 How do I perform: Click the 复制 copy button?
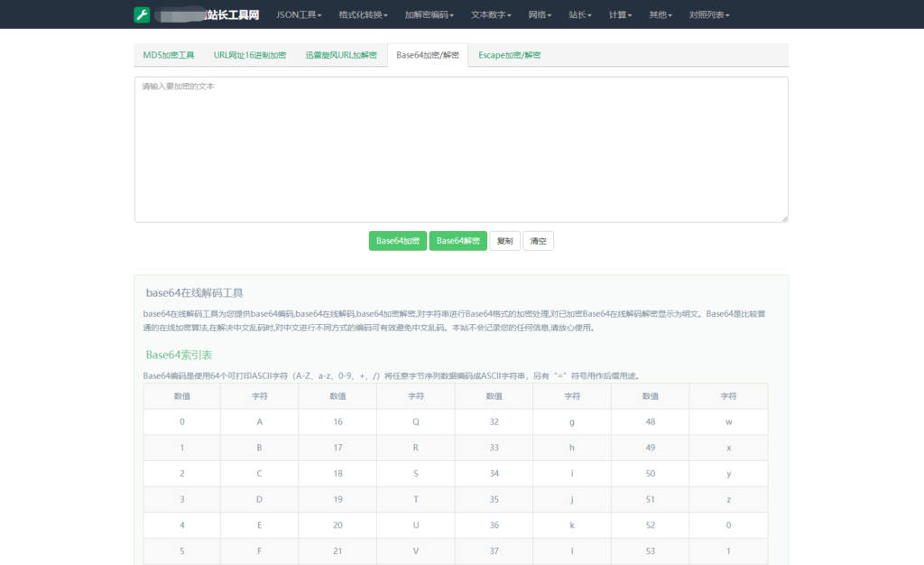click(x=504, y=241)
